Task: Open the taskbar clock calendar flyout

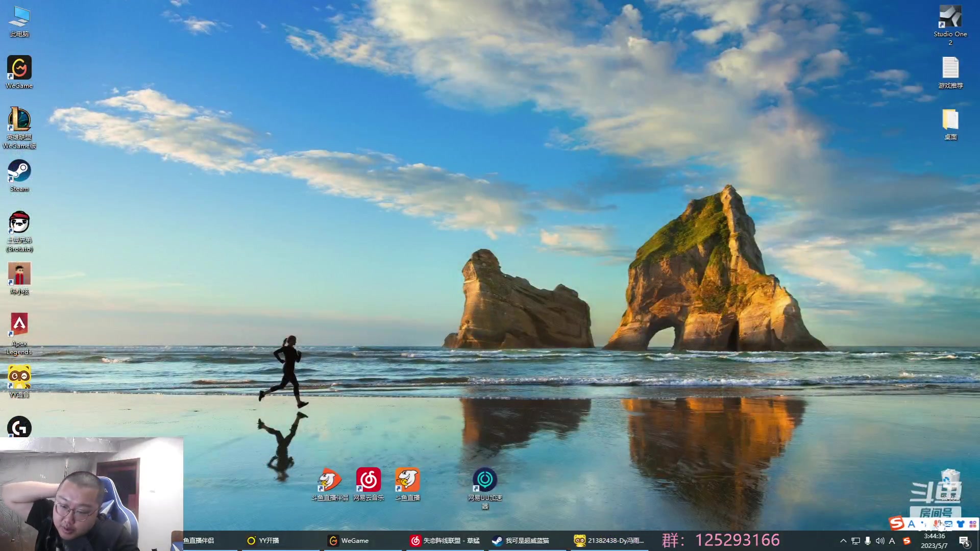Action: [x=934, y=541]
